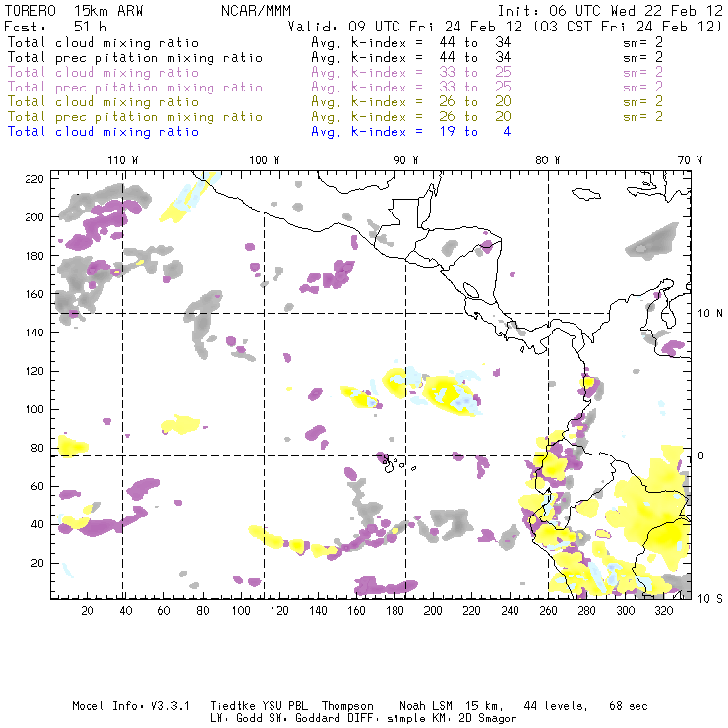Click the "320" horizontal axis label
Image resolution: width=728 pixels, height=728 pixels.
click(663, 611)
